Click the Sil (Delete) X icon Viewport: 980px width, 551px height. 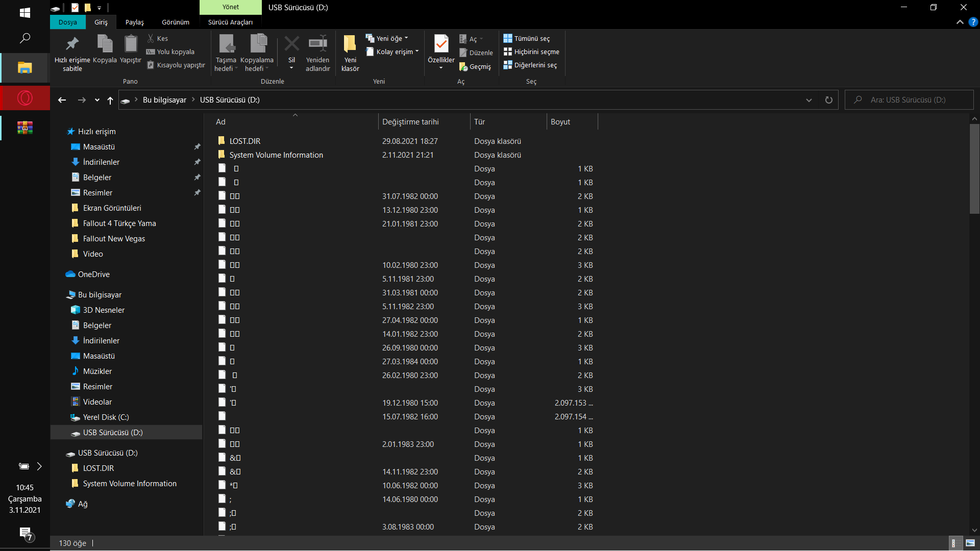[291, 44]
